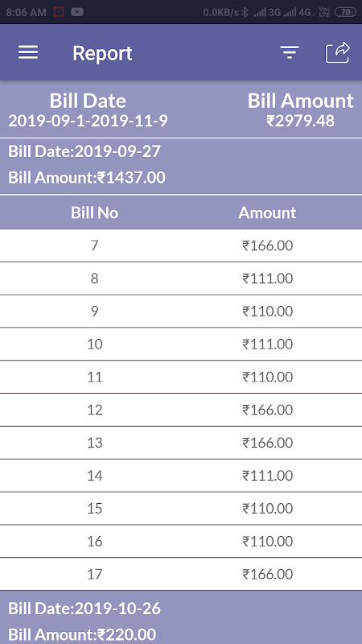This screenshot has height=644, width=362.
Task: Tap the red square notification icon
Action: (59, 12)
